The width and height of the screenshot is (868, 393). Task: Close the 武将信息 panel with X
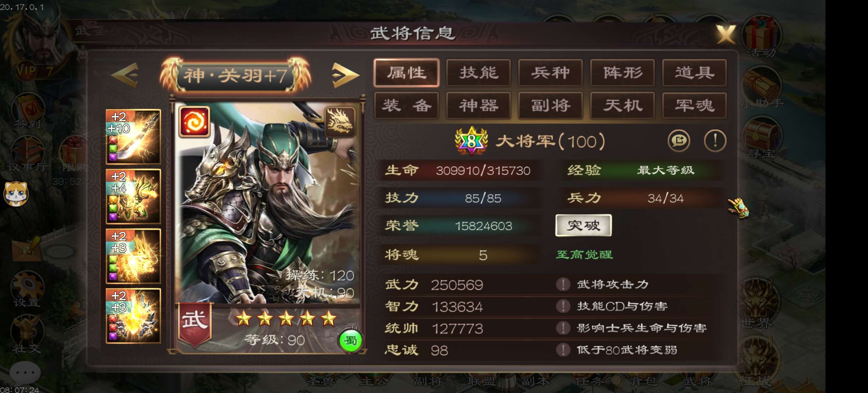click(726, 34)
